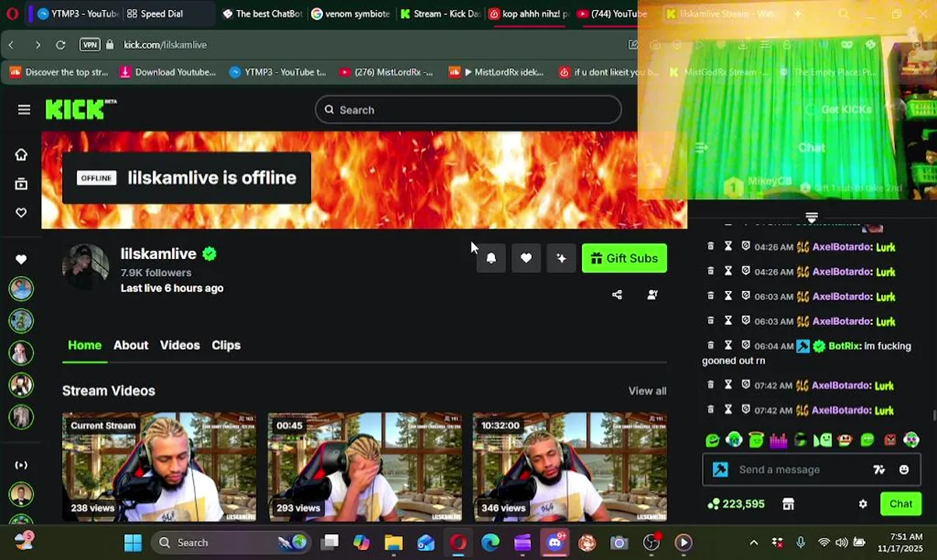Click the sparkle icon beside Gift Subs
Screen dimensions: 937x560
tap(561, 258)
